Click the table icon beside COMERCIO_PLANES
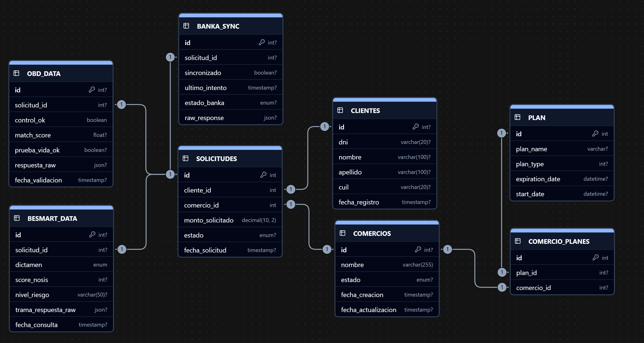Screen dimensions: 644x343 point(517,241)
